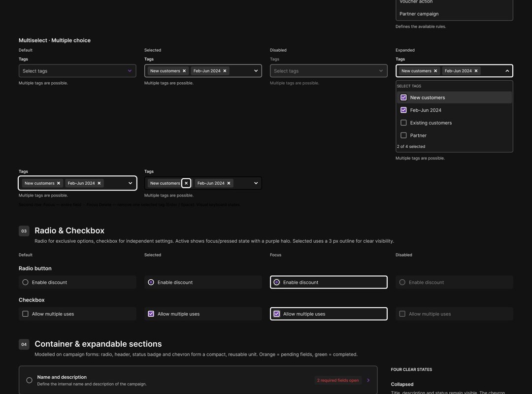
Task: Expand chevron of first-row Selected Tags field
Action: [256, 71]
